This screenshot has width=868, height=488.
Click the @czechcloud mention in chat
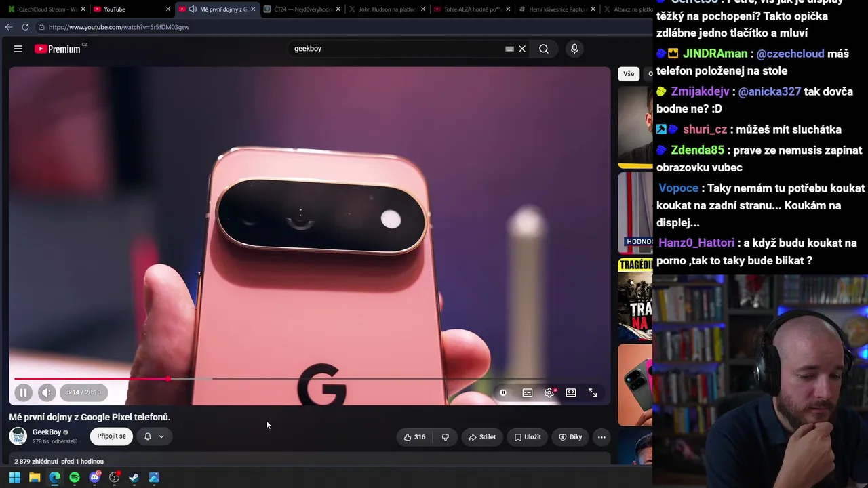(x=791, y=54)
